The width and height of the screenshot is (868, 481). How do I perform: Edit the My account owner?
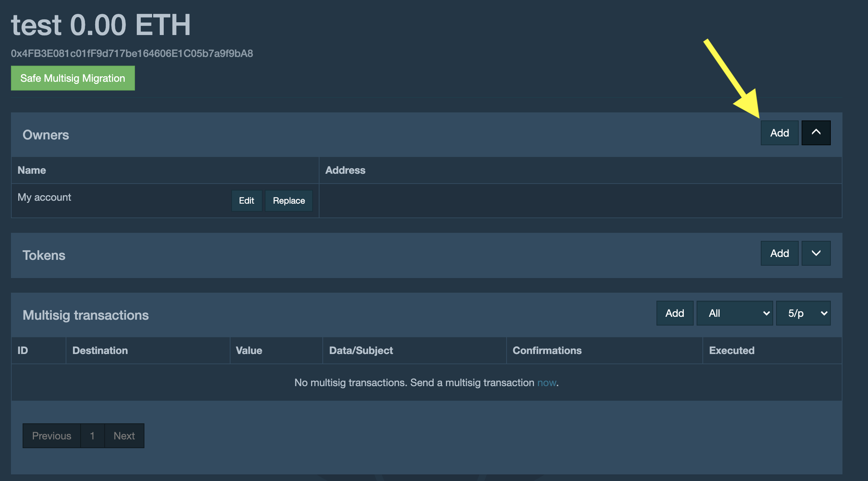[x=247, y=201]
